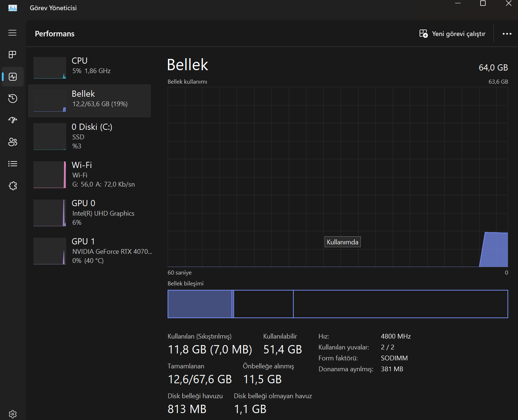This screenshot has width=518, height=420.
Task: Click the Bellek bileşimi label
Action: (185, 284)
